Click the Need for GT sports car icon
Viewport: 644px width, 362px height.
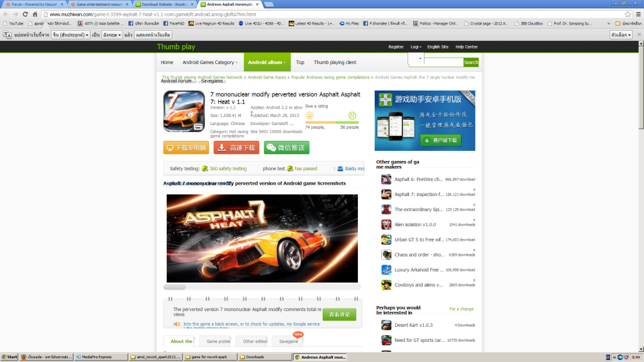click(386, 340)
